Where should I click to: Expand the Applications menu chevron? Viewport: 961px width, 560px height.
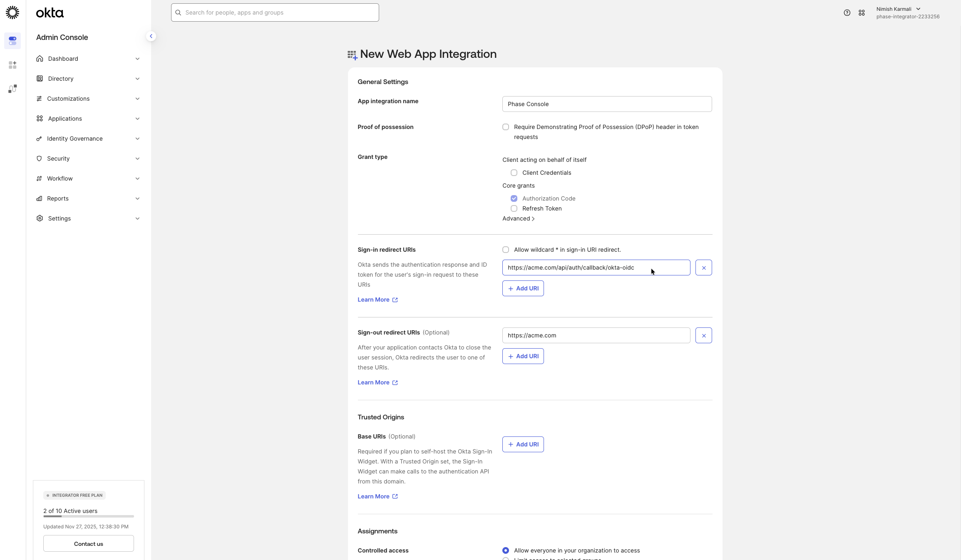[137, 119]
